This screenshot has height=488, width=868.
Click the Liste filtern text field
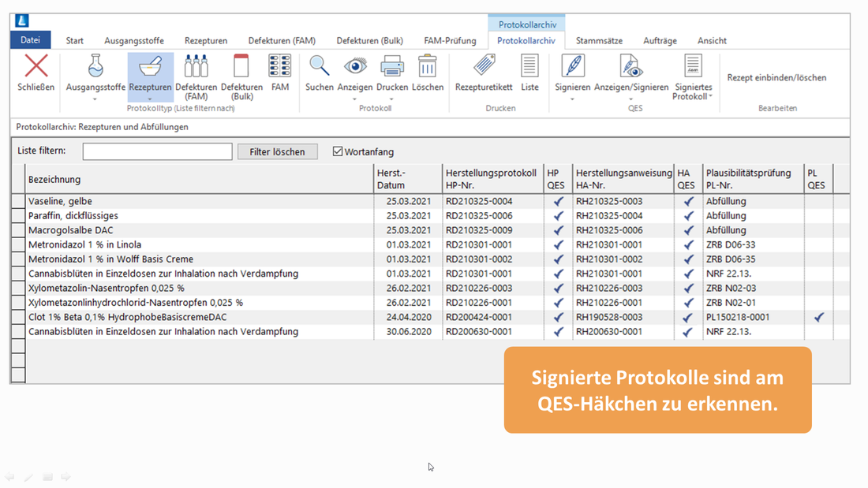[157, 151]
